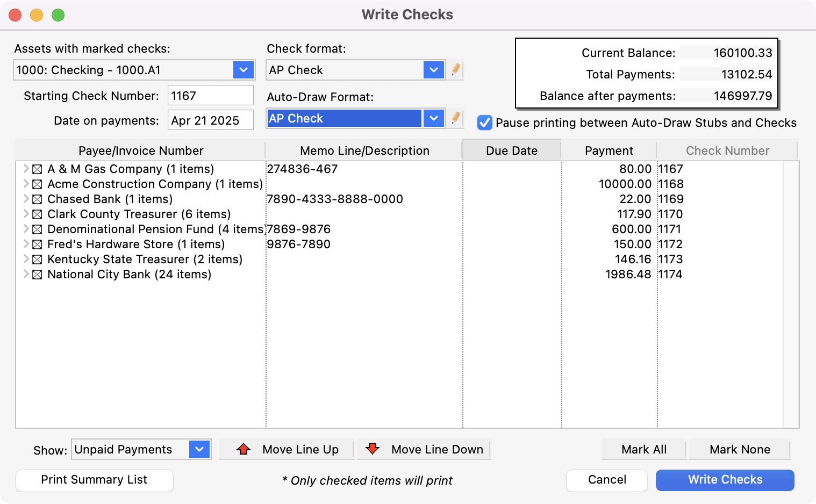
Task: Click the Write Checks button
Action: 725,480
